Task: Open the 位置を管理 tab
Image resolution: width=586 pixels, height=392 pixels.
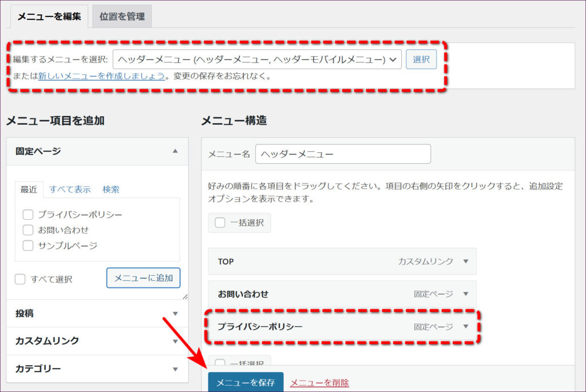Action: tap(121, 17)
